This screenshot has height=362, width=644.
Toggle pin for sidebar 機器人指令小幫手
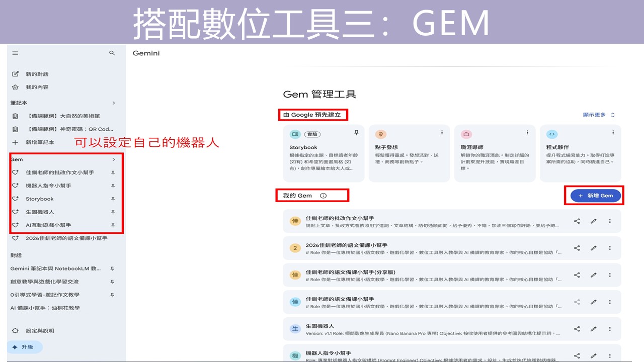coord(113,186)
